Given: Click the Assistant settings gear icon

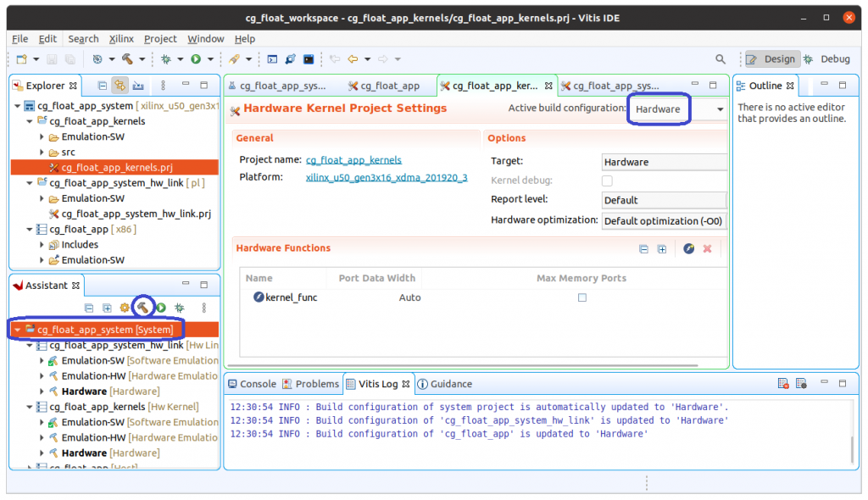Looking at the screenshot, I should pos(125,308).
